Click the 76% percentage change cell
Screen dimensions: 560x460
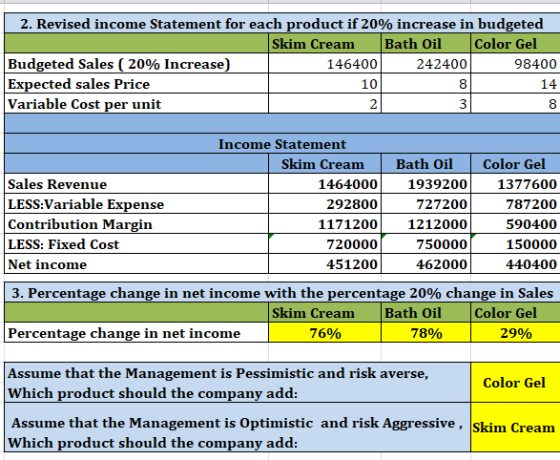pyautogui.click(x=325, y=333)
